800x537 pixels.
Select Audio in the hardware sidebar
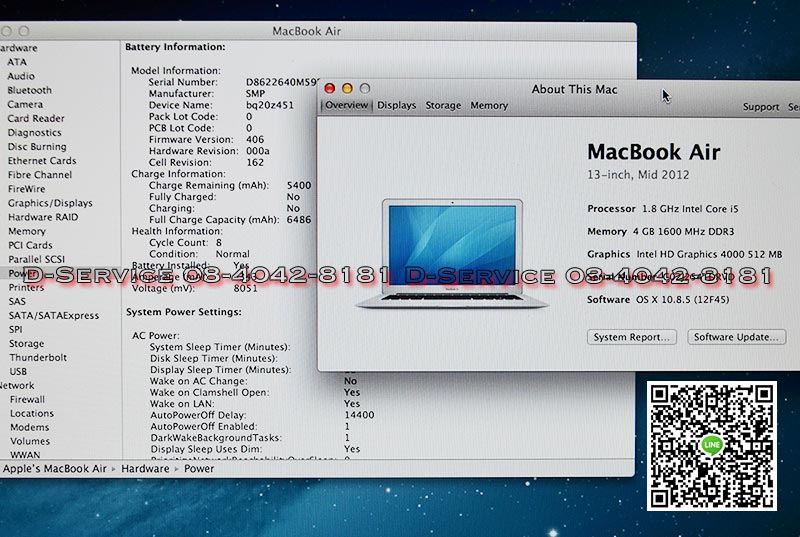[21, 76]
